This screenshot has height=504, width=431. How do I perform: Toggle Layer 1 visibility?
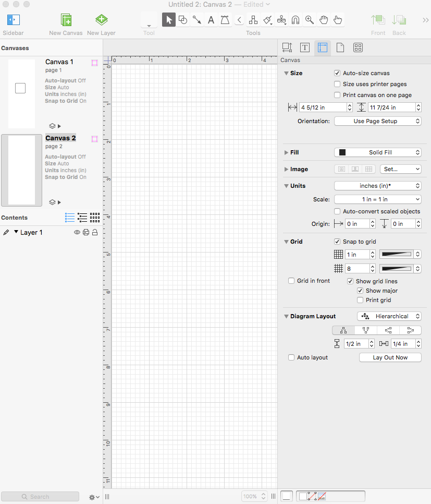tap(77, 232)
